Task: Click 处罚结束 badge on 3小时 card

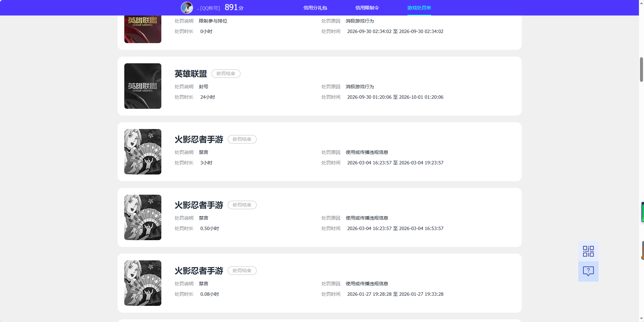Action: (x=242, y=139)
